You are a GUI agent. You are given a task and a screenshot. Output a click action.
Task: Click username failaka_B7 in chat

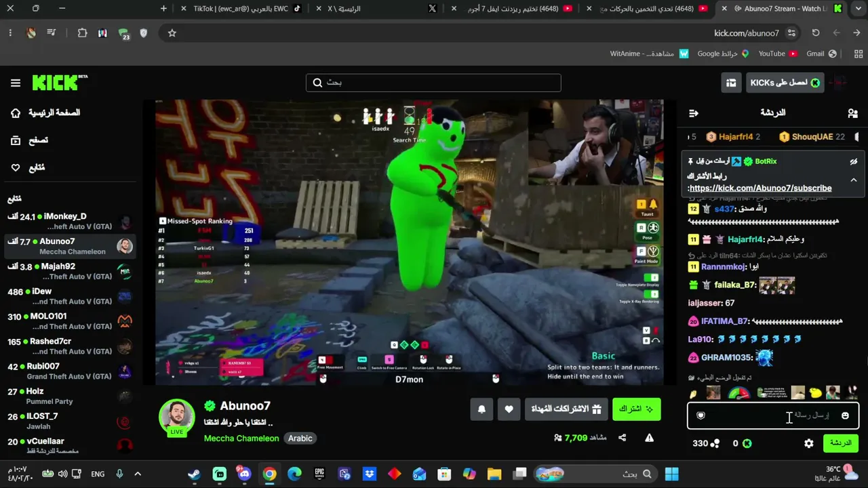[x=735, y=285]
